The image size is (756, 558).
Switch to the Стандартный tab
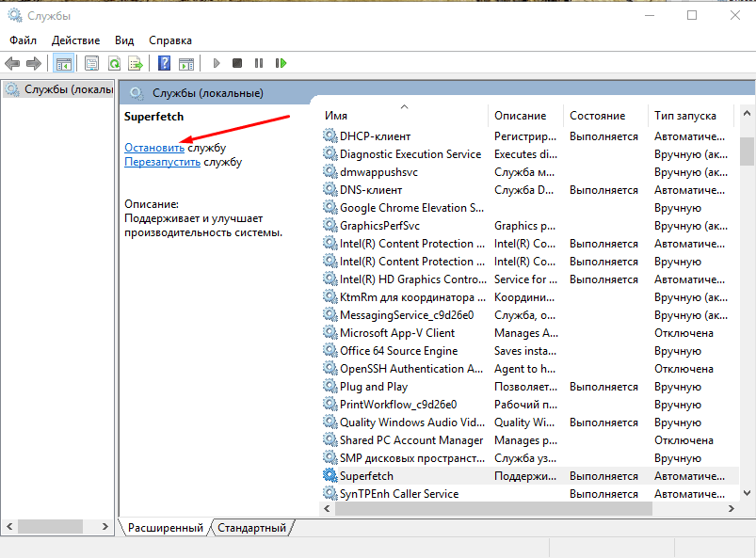(251, 528)
